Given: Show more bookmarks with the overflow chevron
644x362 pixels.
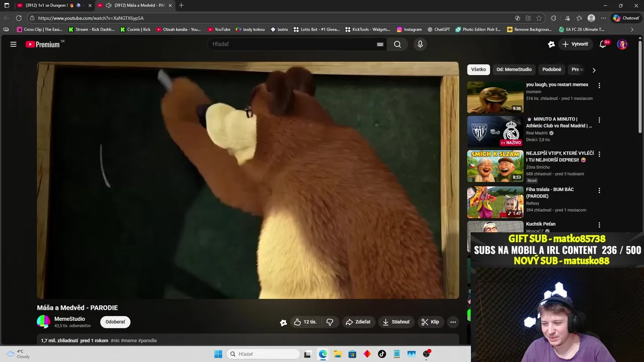Looking at the screenshot, I should tap(632, 30).
